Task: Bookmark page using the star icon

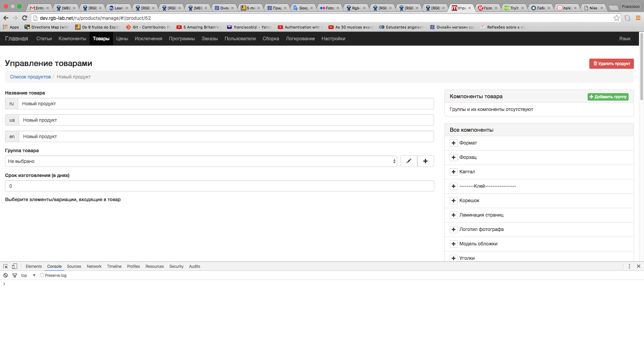Action: (x=616, y=18)
